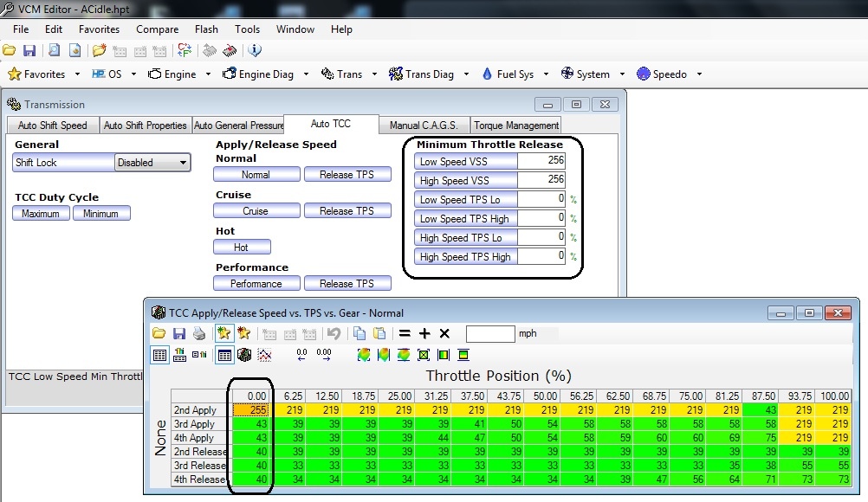The image size is (868, 502).
Task: Click the decrease decimal places icon
Action: click(x=301, y=355)
